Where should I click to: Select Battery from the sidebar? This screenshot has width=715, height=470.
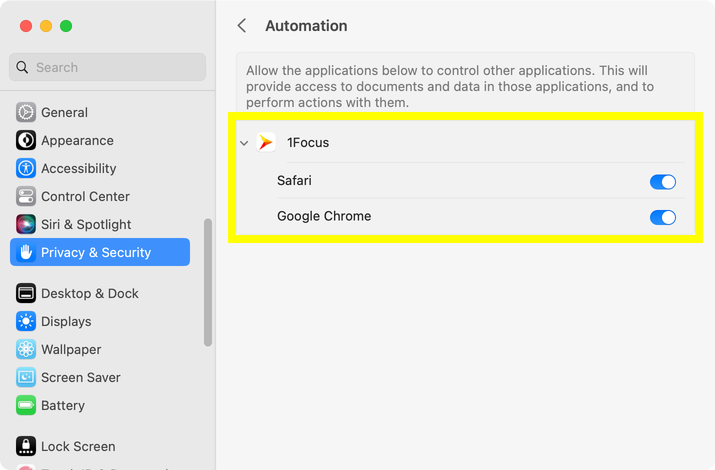tap(62, 406)
